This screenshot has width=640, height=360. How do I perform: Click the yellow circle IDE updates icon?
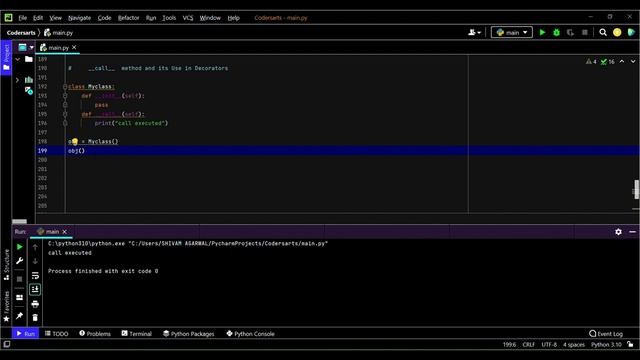(617, 32)
